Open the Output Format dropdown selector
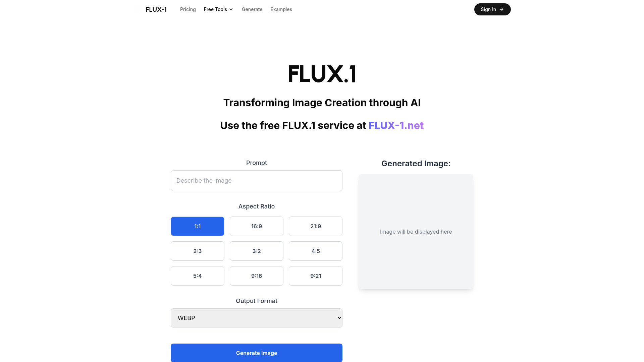This screenshot has width=644, height=362. tap(256, 317)
